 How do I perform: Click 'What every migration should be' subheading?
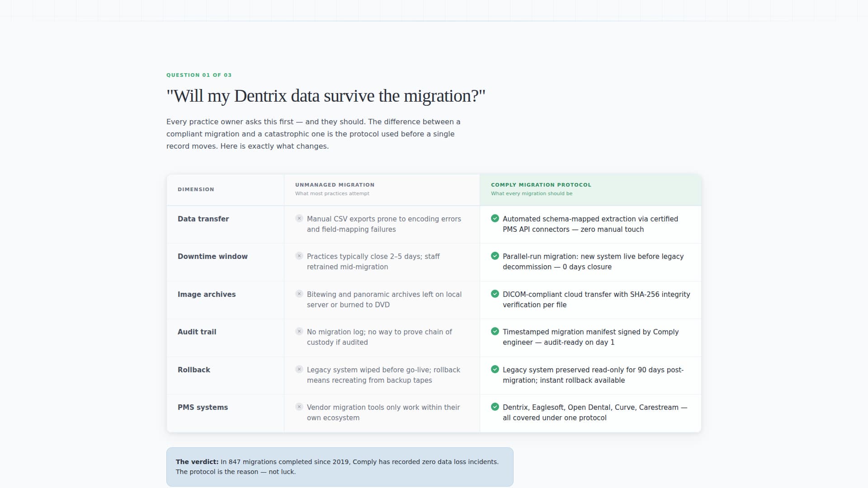532,193
